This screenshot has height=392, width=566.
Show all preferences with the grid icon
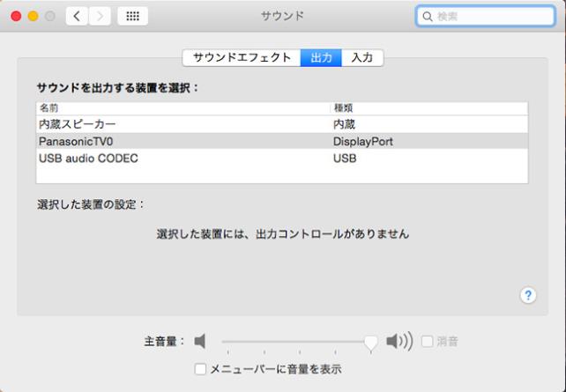click(132, 16)
